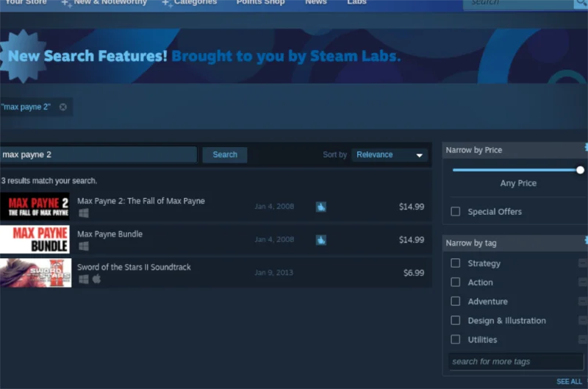Viewport: 588px width, 389px height.
Task: Collapse the Narrow by Price panel header
Action: [x=515, y=150]
